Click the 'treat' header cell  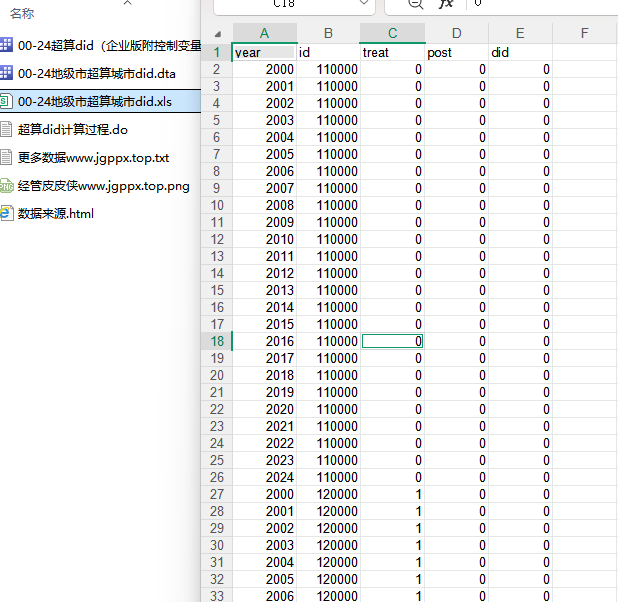coord(393,52)
